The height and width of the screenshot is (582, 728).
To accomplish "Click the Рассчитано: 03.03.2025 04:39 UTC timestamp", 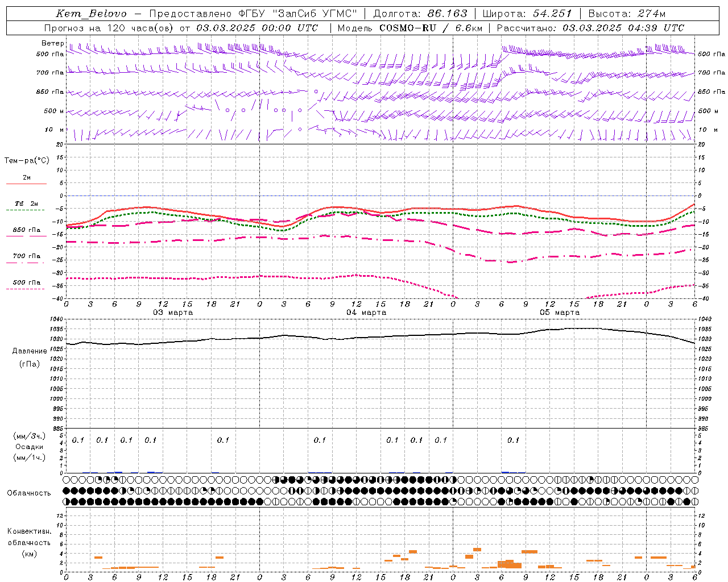I will 590,28.
